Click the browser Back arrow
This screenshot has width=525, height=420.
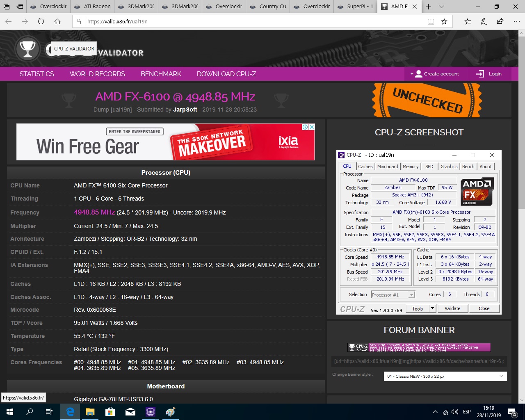tap(9, 21)
